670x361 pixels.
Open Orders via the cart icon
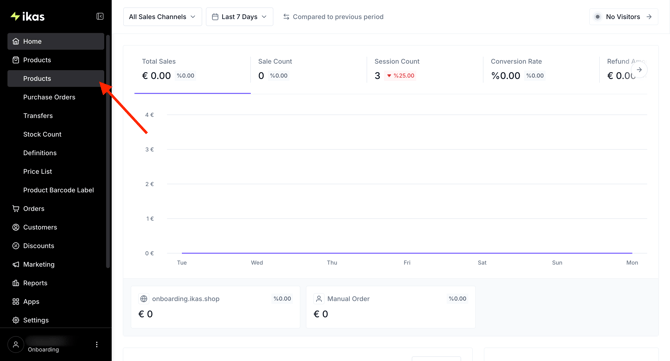16,208
